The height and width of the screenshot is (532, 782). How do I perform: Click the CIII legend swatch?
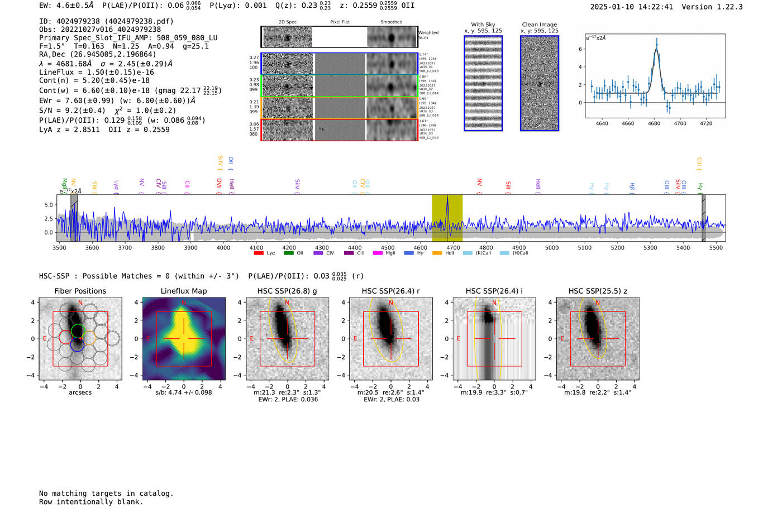point(349,253)
